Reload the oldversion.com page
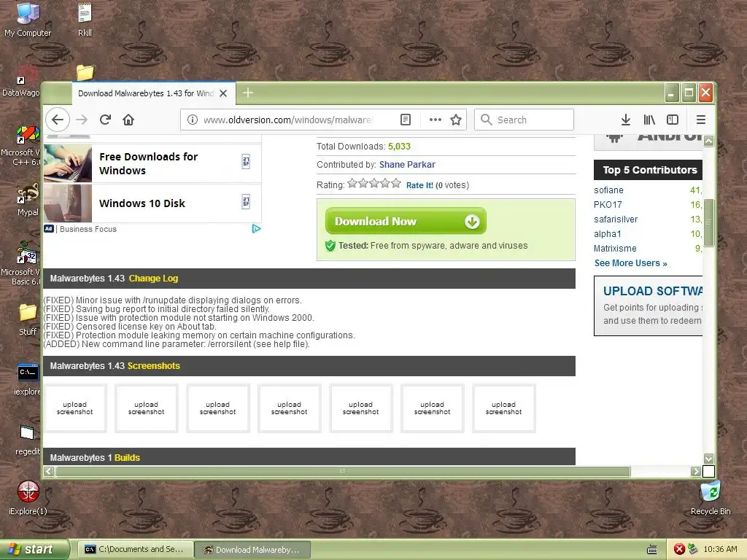 pyautogui.click(x=105, y=120)
